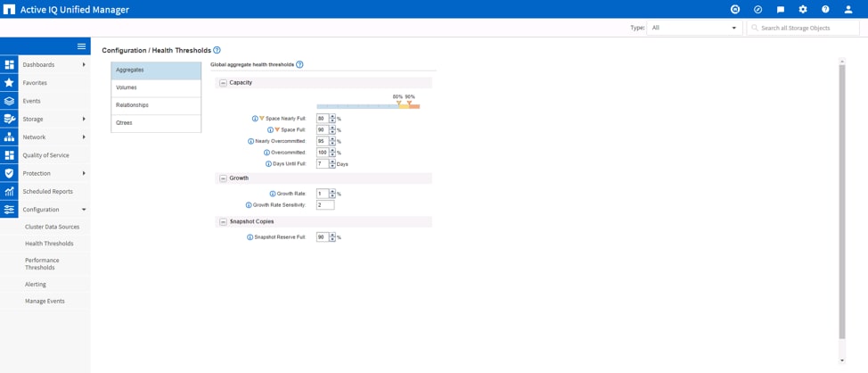Expand the Network submenu arrow
The height and width of the screenshot is (373, 868).
(84, 137)
